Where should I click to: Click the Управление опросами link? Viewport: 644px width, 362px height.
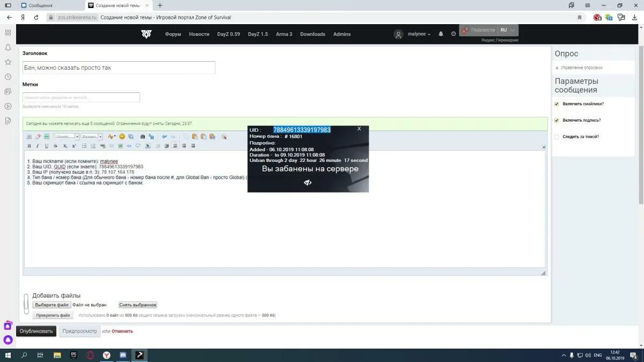(582, 68)
